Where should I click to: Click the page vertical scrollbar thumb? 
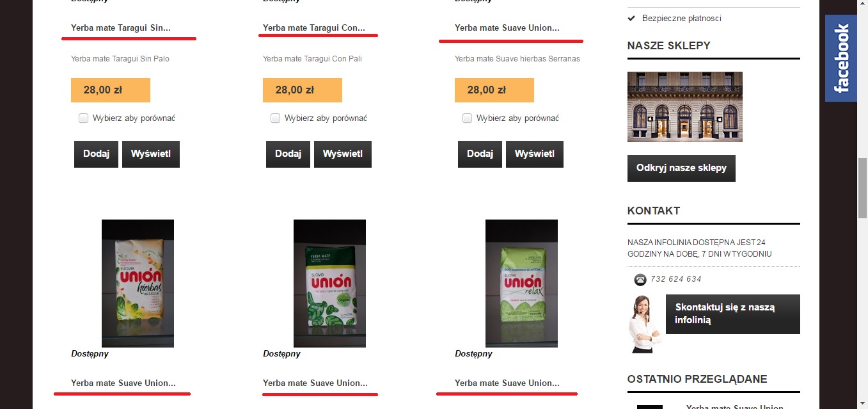862,188
